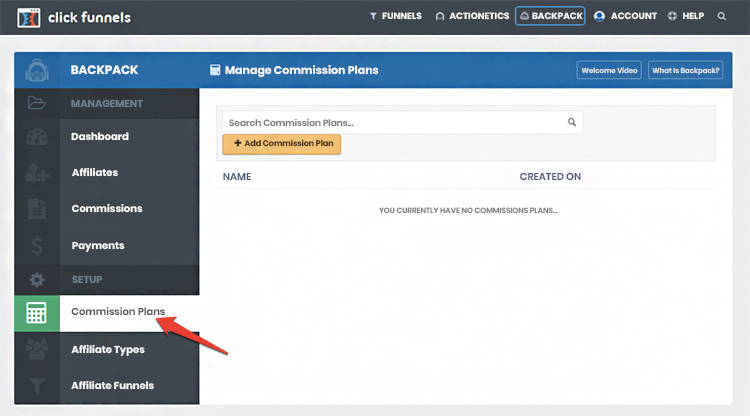Click the Welcome Video button

coord(608,70)
